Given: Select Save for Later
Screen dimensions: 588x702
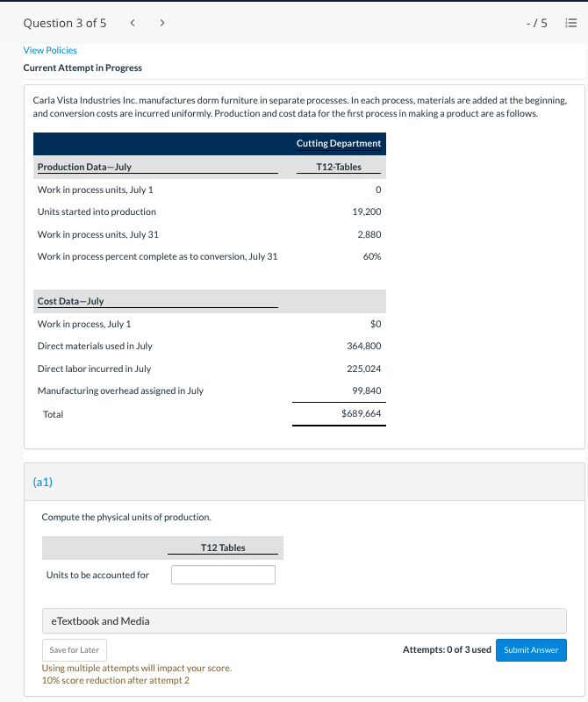Looking at the screenshot, I should [74, 650].
